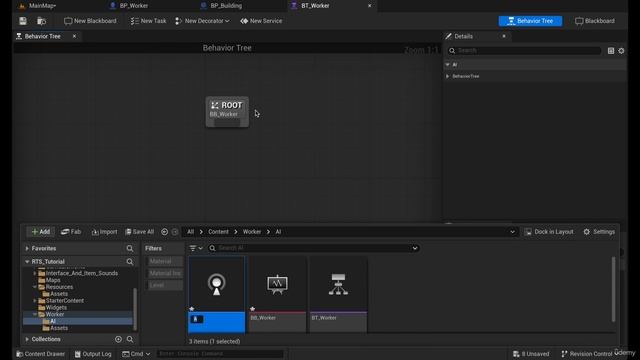
Task: Expand Interface_And_Item_Sounds folder
Action: (35, 273)
